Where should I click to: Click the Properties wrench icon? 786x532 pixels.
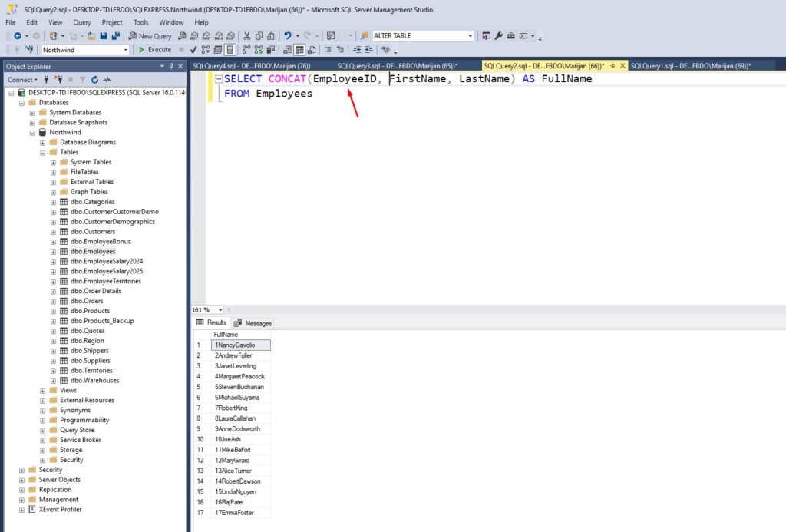pos(498,36)
